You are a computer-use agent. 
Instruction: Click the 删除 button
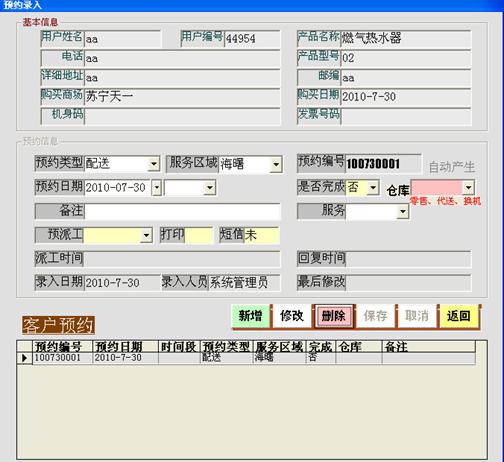(333, 316)
